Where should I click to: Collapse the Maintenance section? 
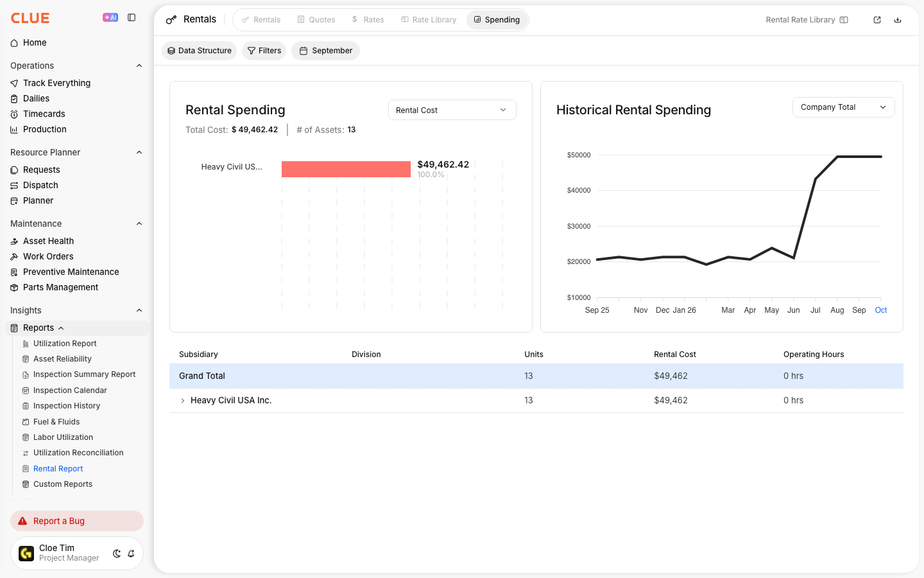point(139,223)
